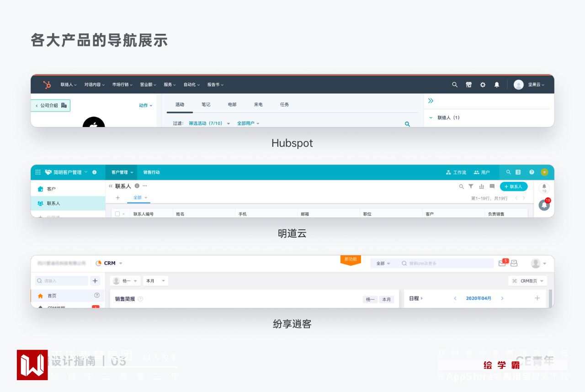The width and height of the screenshot is (585, 392).
Task: Click the red-badged 19 notification bell
Action: pyautogui.click(x=544, y=205)
